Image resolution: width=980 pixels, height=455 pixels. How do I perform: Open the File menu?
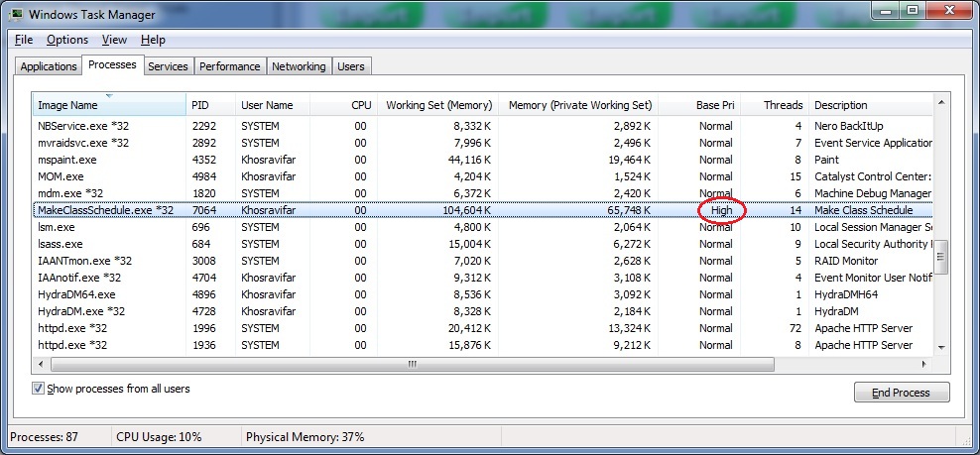(24, 40)
